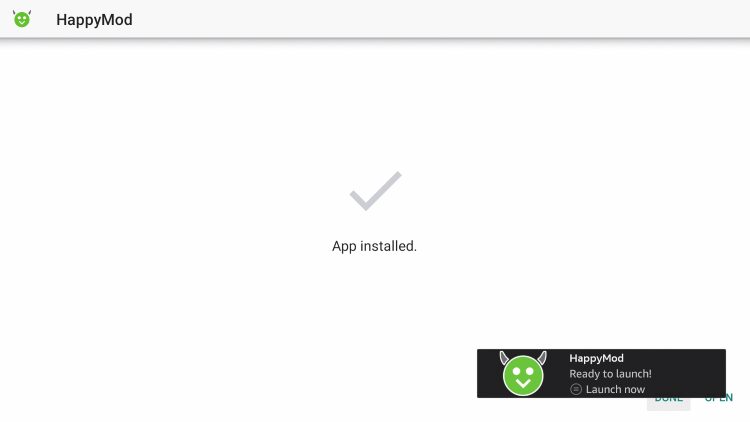Screen dimensions: 750x422
Task: Click the white header bar containing HappyMod
Action: pos(375,19)
